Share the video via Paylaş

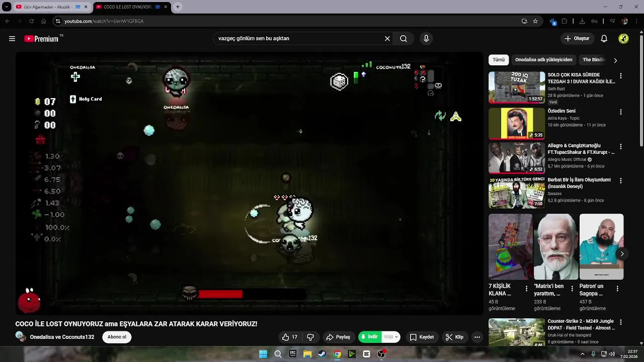coord(338,337)
